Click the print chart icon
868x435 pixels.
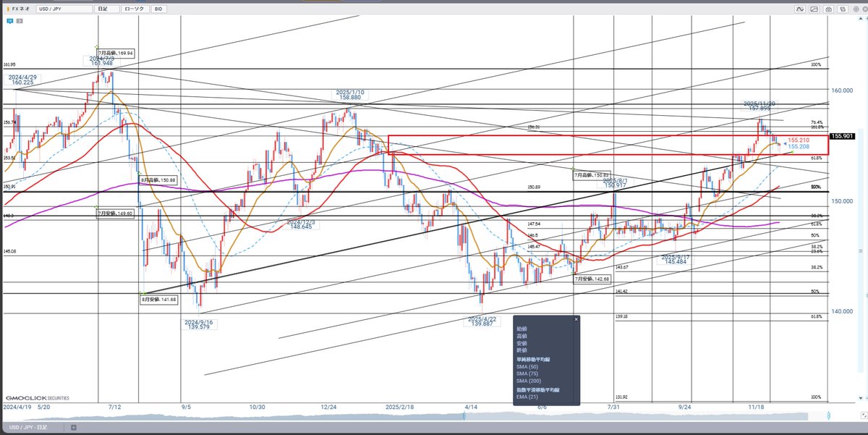click(x=843, y=9)
